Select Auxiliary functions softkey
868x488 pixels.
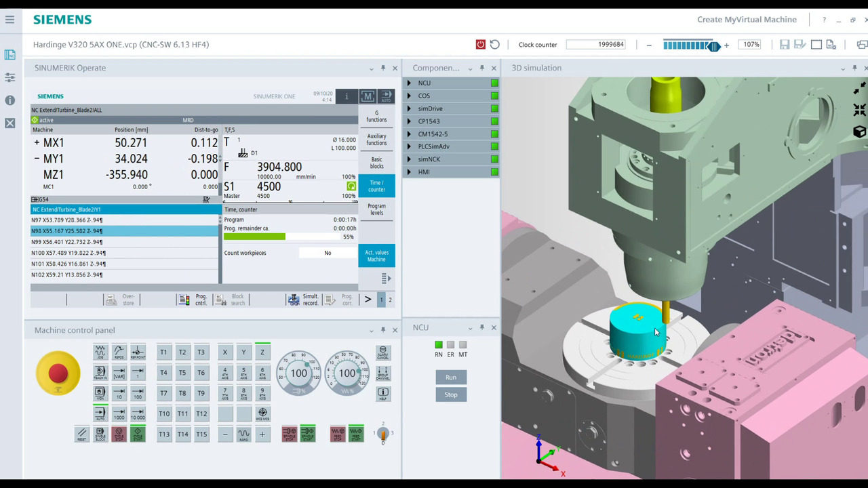tap(376, 140)
